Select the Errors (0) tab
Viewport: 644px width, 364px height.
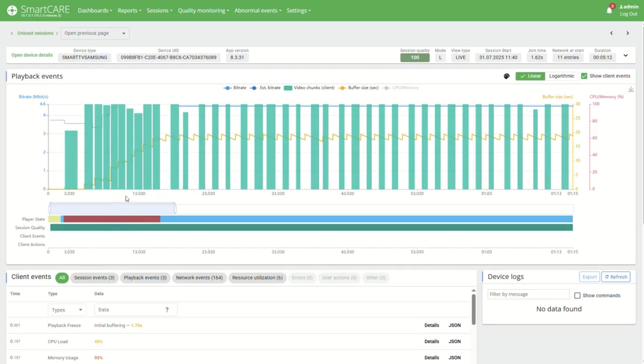[302, 278]
